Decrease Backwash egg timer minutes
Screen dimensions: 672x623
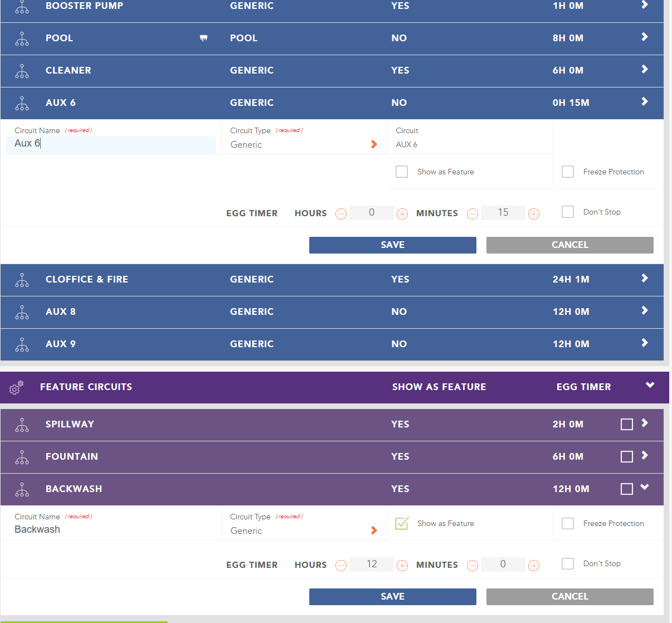[x=473, y=566]
